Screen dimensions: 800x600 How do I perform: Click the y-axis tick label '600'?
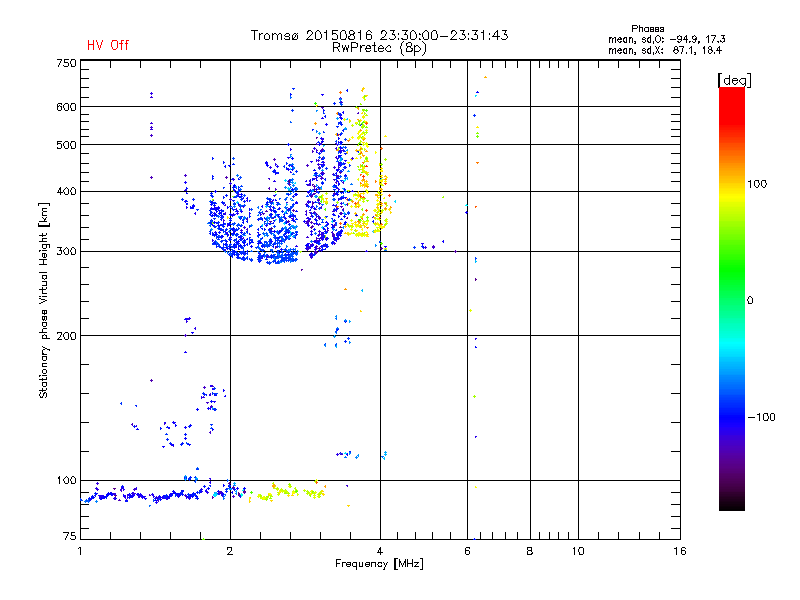66,107
